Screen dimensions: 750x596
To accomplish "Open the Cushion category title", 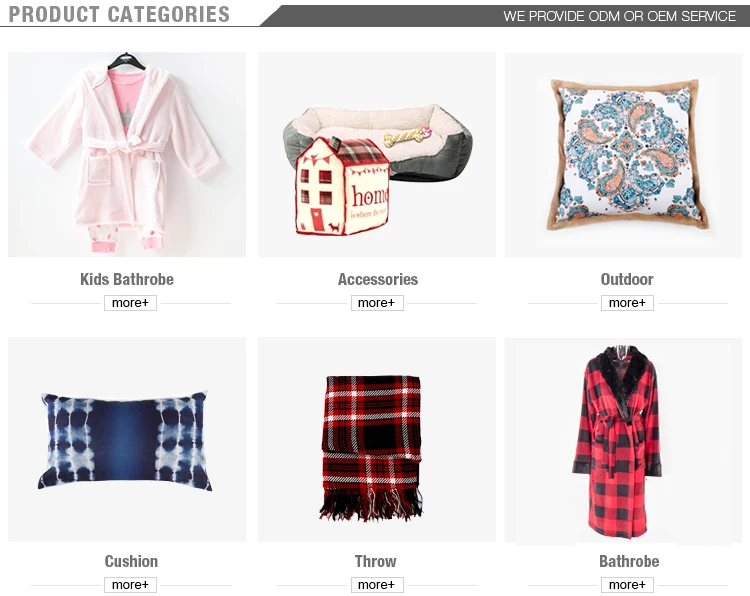I will click(x=131, y=561).
